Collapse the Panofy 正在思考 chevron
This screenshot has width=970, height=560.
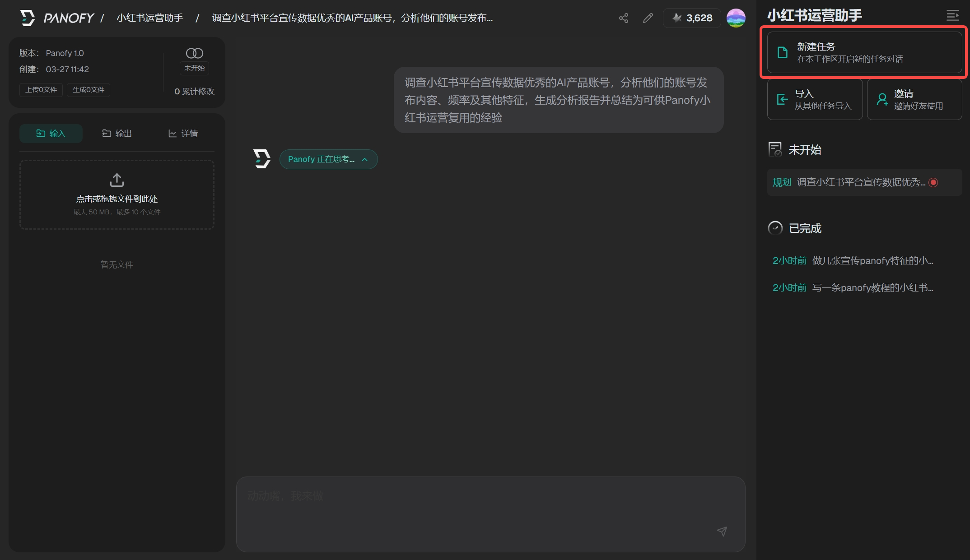[365, 159]
